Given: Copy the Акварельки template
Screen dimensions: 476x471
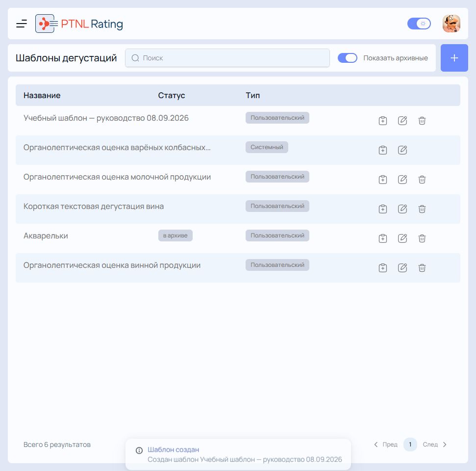Looking at the screenshot, I should tap(383, 238).
